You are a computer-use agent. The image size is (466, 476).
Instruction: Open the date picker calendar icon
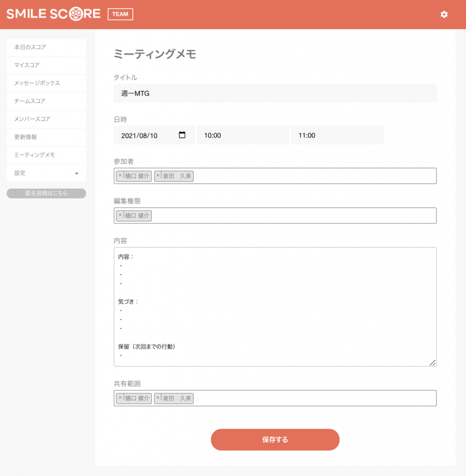coord(182,135)
